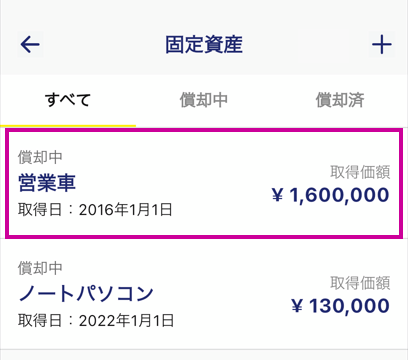Click the 営業車 asset name text
408x360 pixels.
(x=47, y=183)
